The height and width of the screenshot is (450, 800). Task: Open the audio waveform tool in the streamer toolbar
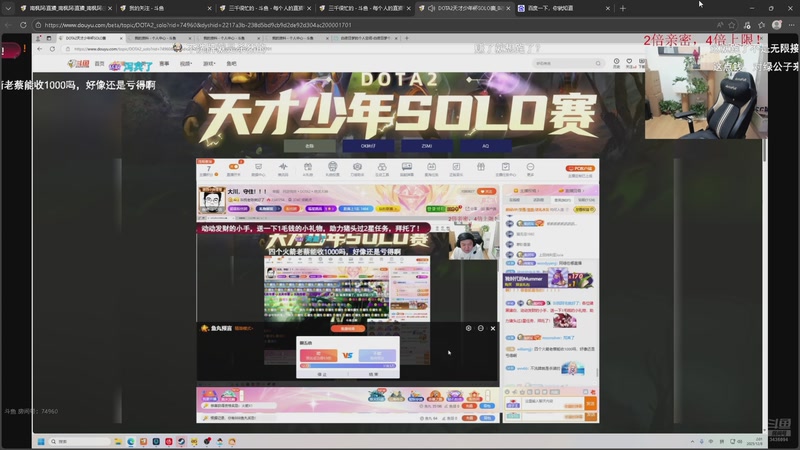[x=283, y=167]
